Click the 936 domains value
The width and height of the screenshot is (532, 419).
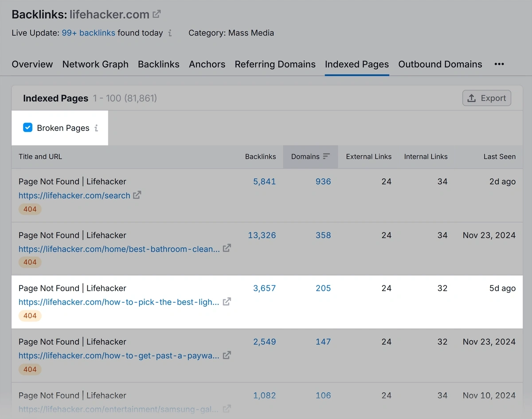pyautogui.click(x=323, y=182)
